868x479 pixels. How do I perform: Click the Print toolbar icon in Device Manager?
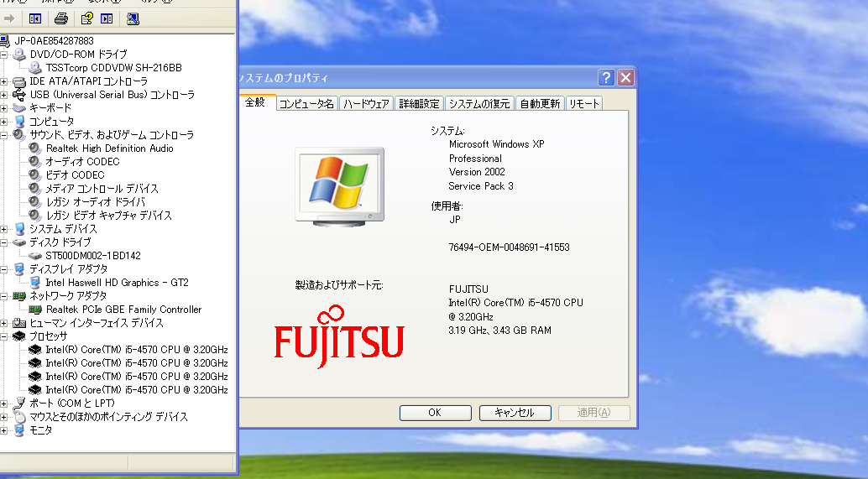click(61, 18)
